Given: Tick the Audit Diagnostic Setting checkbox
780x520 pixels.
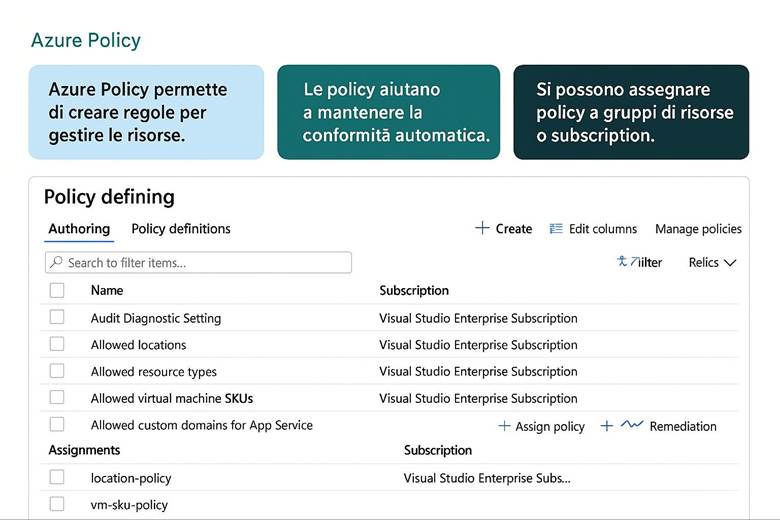Looking at the screenshot, I should point(57,318).
